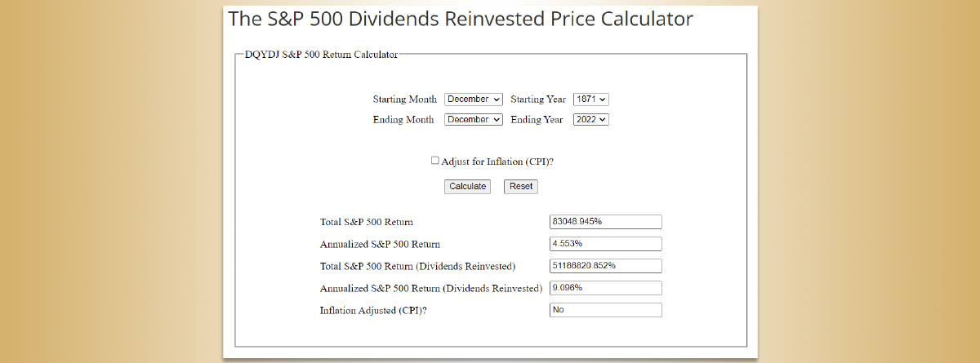This screenshot has width=980, height=363.
Task: Click the 'Ending Year' label
Action: point(537,119)
